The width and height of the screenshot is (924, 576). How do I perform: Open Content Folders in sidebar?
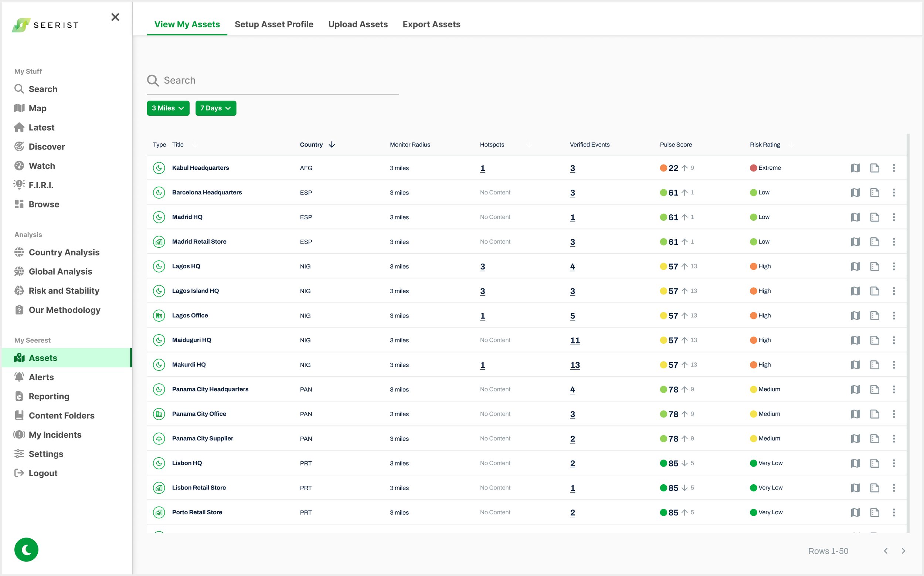(x=61, y=415)
